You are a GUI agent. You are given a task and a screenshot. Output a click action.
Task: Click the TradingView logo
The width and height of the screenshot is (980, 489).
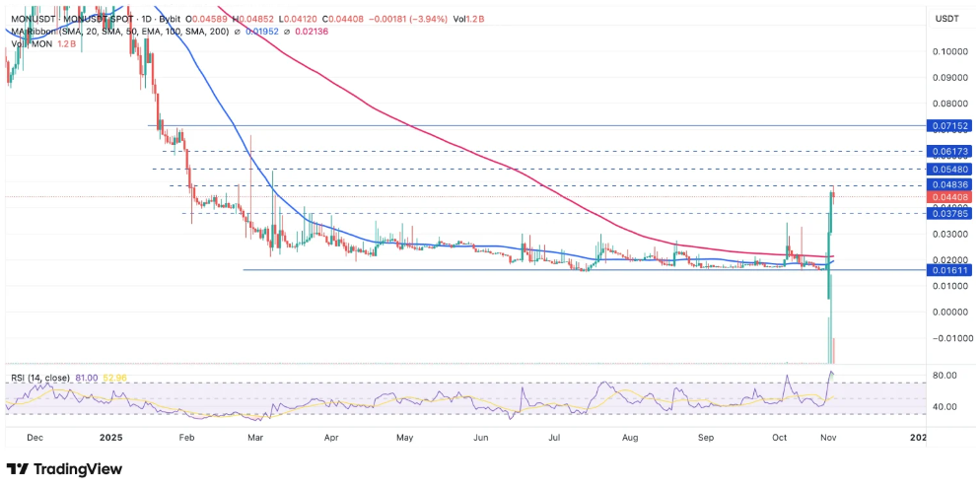click(66, 468)
